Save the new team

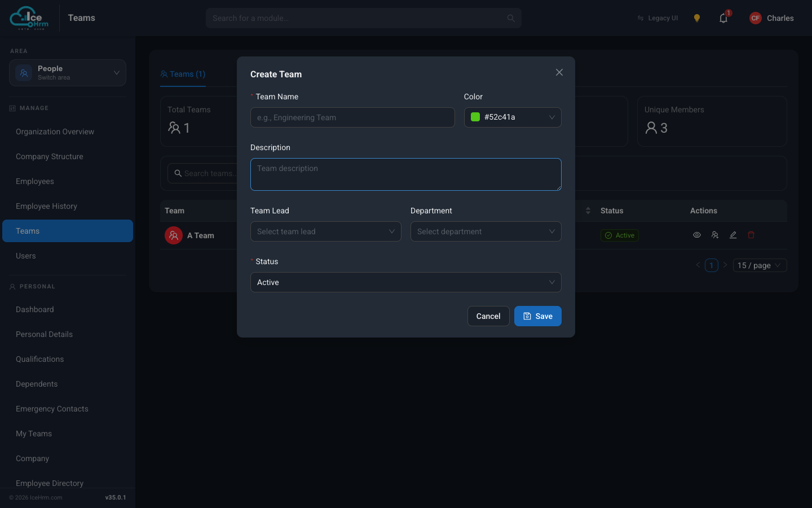[538, 316]
